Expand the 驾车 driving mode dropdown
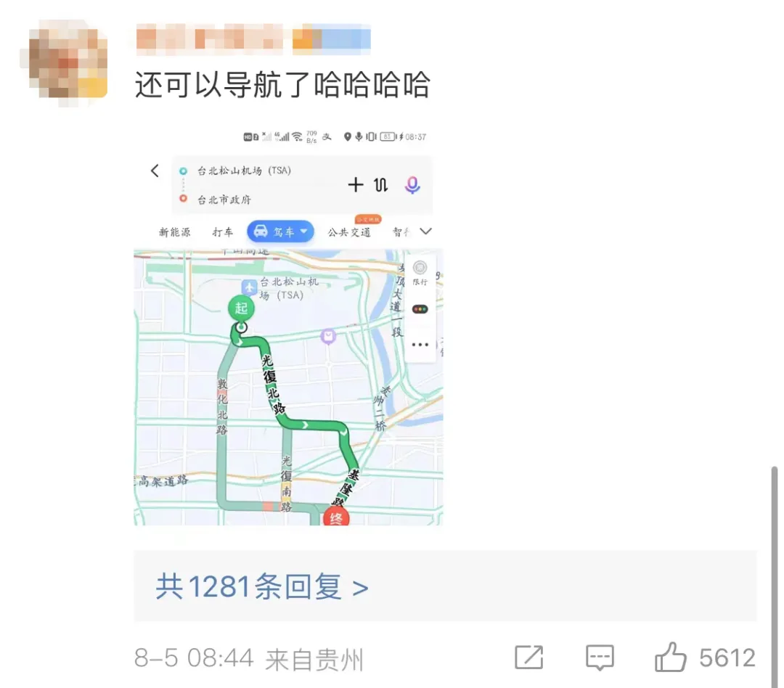This screenshot has height=688, width=784. tap(280, 232)
